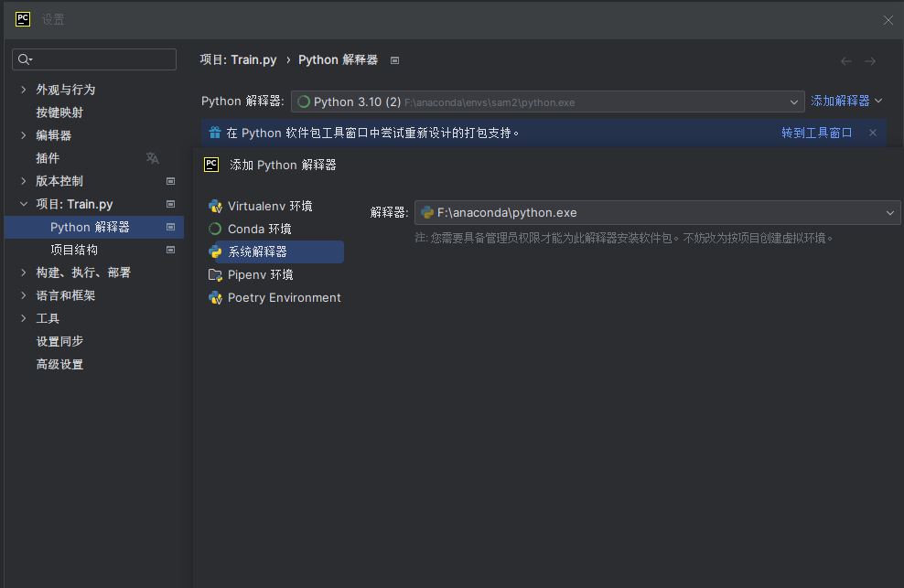Select Python 解释器 in the settings tree

pos(94,227)
